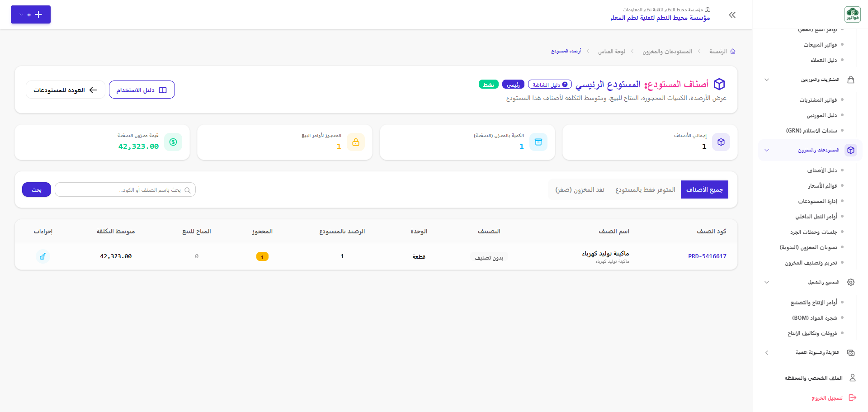The height and width of the screenshot is (412, 868).
Task: Click المستودعات والمخزون breadcrumb link
Action: click(667, 52)
